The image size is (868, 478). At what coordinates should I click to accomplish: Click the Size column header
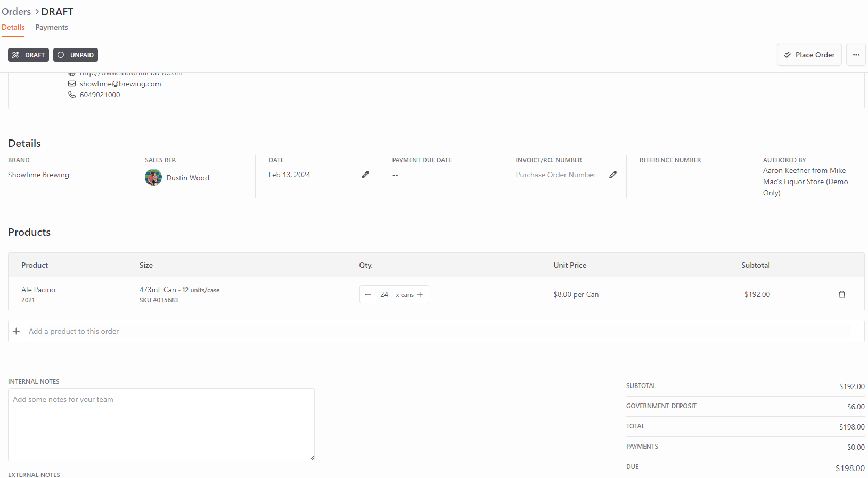point(146,265)
